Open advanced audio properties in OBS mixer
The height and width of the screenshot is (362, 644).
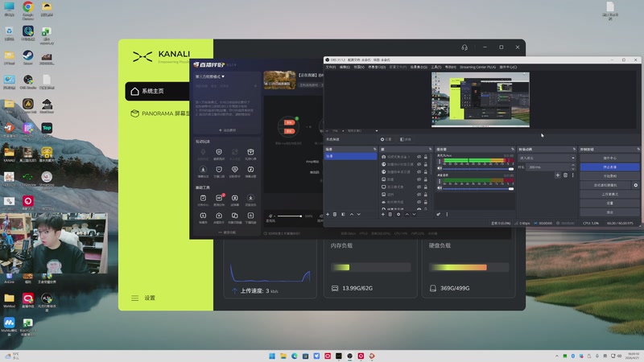(439, 214)
